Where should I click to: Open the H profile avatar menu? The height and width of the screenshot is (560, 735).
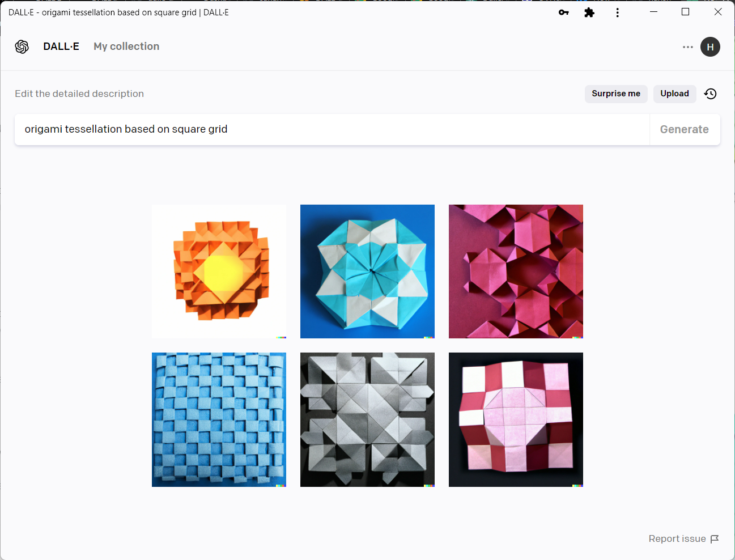point(710,46)
